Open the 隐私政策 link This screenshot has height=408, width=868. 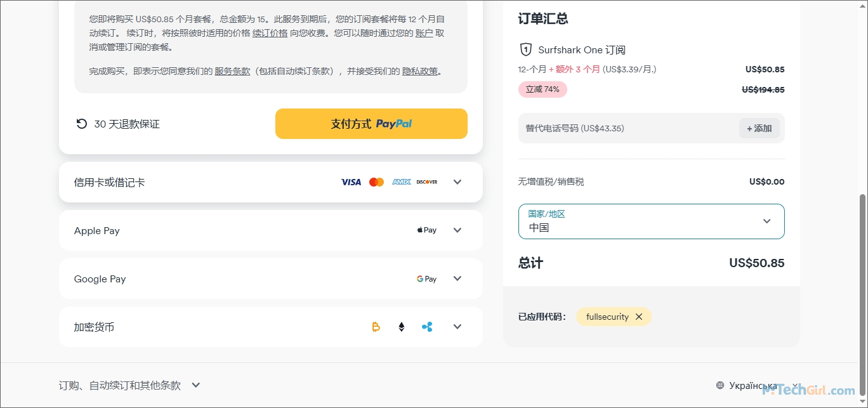coord(420,71)
